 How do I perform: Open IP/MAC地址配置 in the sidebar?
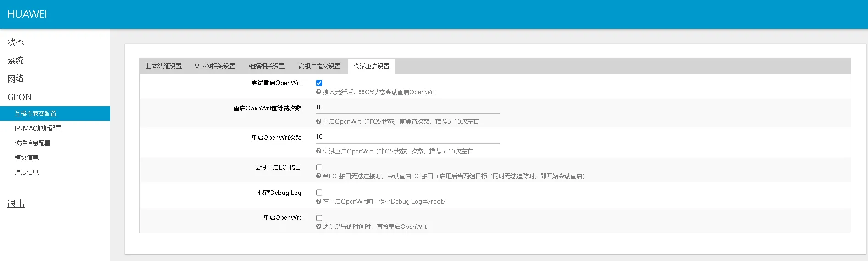pyautogui.click(x=38, y=128)
